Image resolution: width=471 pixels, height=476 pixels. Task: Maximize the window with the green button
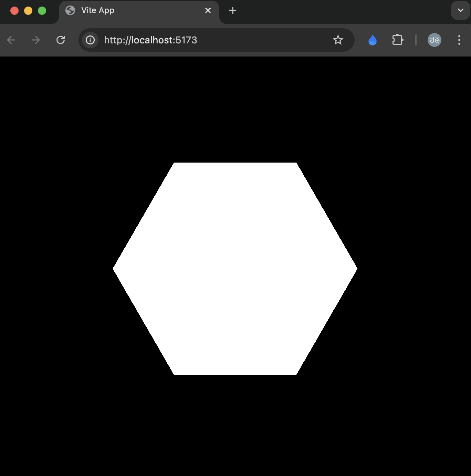click(x=42, y=11)
